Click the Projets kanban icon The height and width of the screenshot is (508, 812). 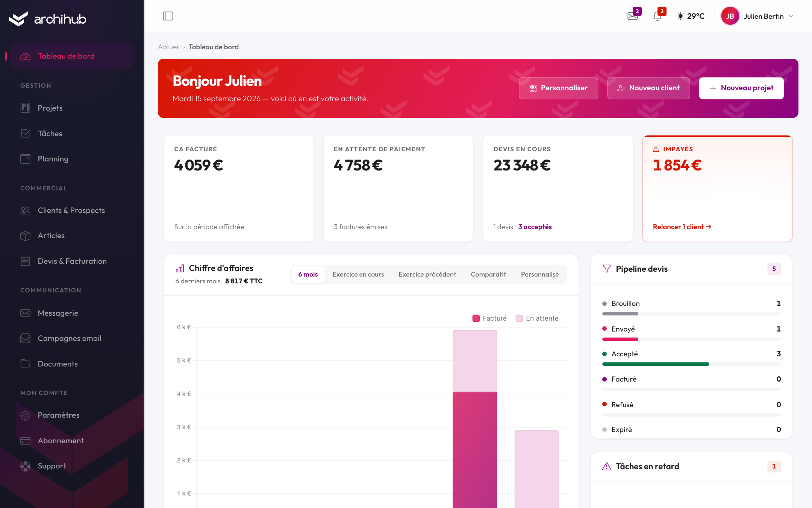tap(26, 108)
